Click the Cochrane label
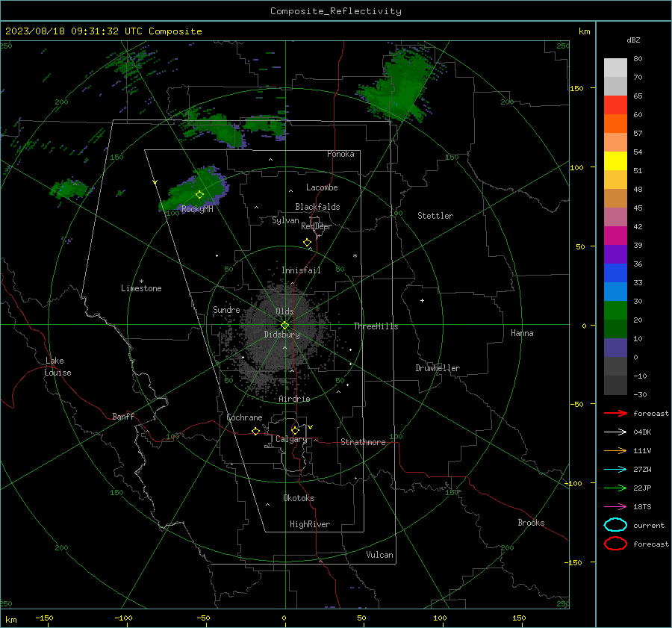Screen dimensions: 672x628 coord(244,417)
